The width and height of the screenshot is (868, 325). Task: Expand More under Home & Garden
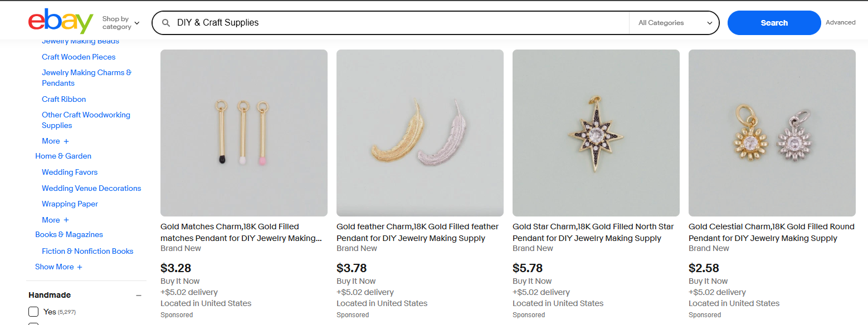55,220
